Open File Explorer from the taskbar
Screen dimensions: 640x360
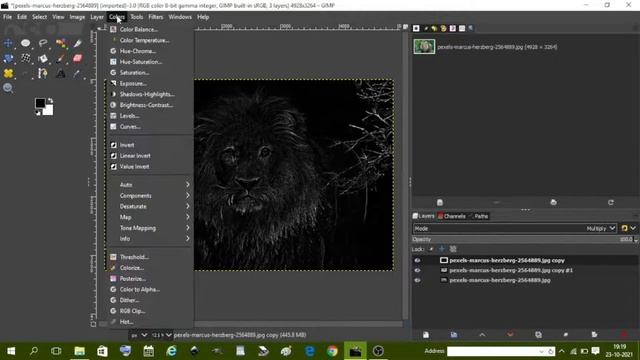click(80, 351)
